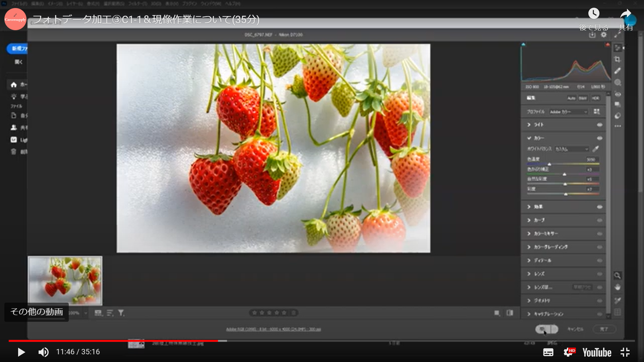
Task: Click the filmstrip options icon
Action: coord(98,313)
